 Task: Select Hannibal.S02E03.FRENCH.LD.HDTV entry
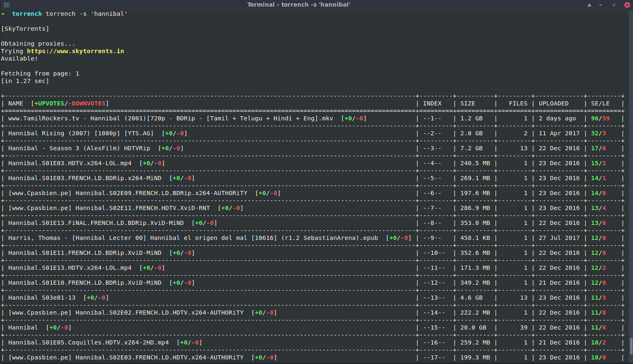coord(126,357)
